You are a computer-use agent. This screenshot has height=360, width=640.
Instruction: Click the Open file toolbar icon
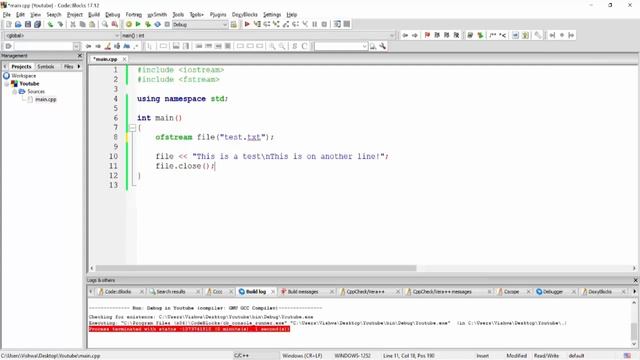(x=18, y=24)
